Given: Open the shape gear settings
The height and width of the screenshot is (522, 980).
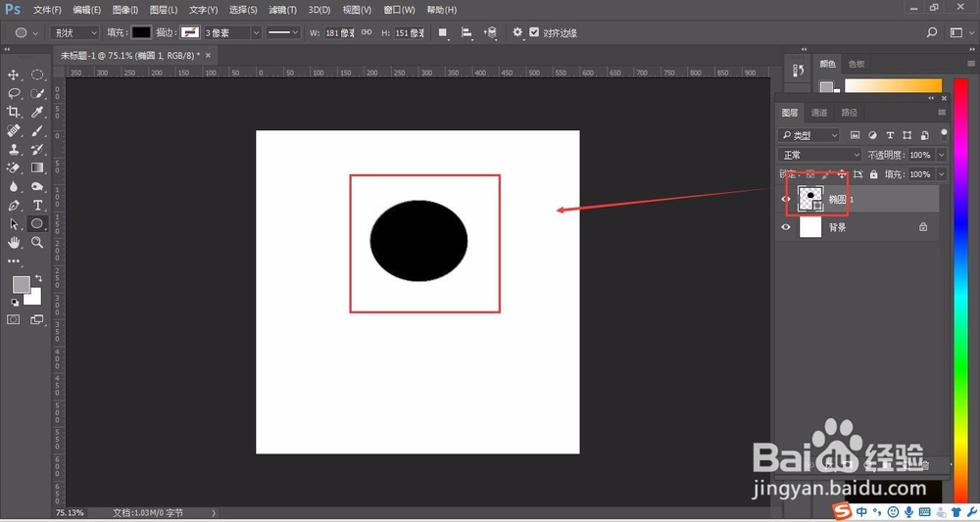Looking at the screenshot, I should (x=517, y=32).
